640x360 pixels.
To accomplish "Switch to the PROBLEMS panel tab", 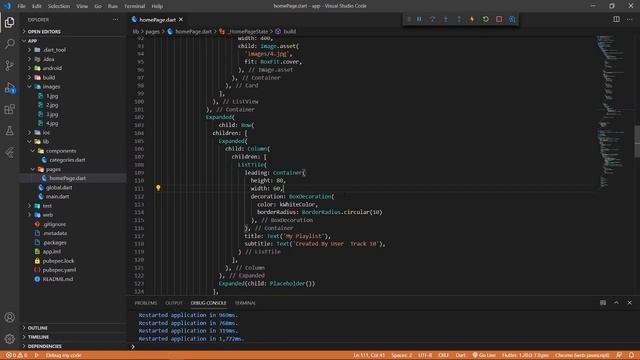I will coord(146,303).
